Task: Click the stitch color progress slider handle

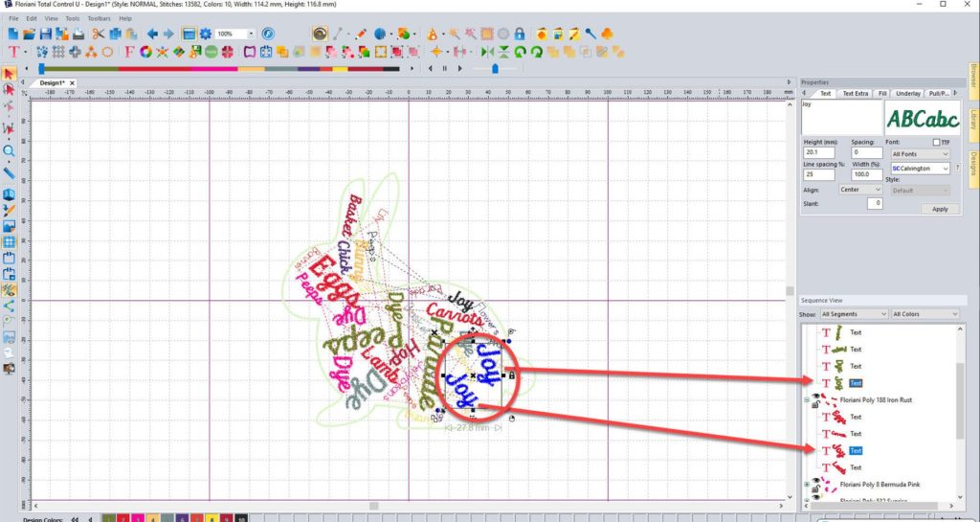Action: tap(41, 69)
